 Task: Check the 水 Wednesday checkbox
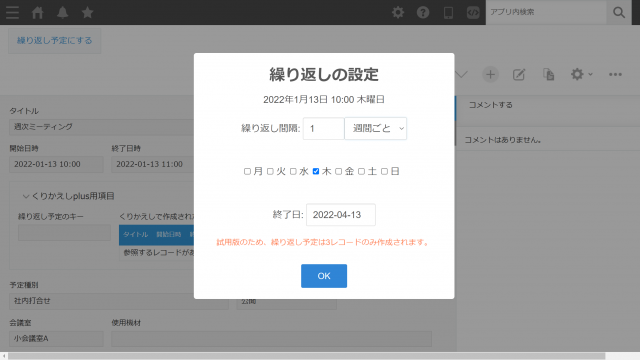[293, 171]
